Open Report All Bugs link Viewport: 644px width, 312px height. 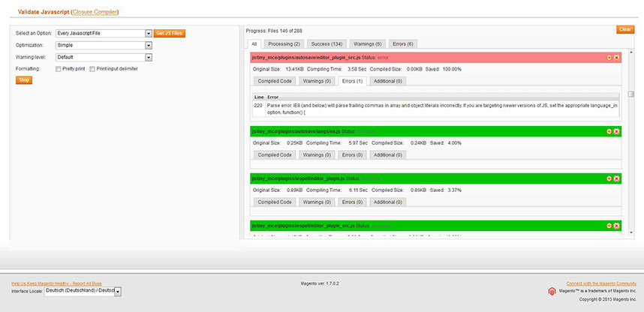[56, 283]
